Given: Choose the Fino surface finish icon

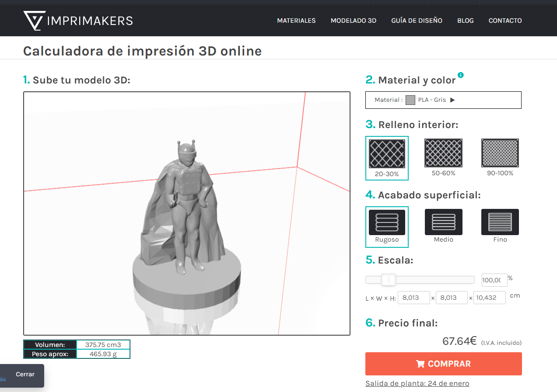Looking at the screenshot, I should (500, 222).
